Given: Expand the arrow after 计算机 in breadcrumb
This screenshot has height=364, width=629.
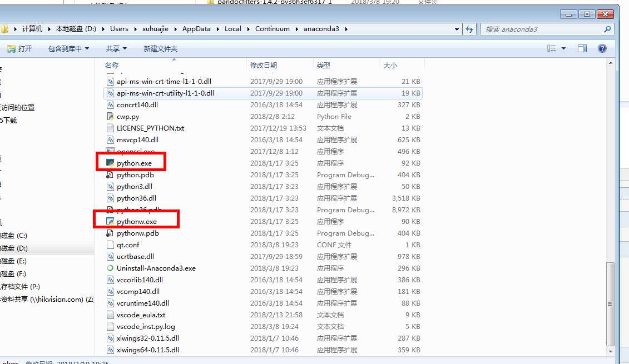Looking at the screenshot, I should tap(49, 29).
